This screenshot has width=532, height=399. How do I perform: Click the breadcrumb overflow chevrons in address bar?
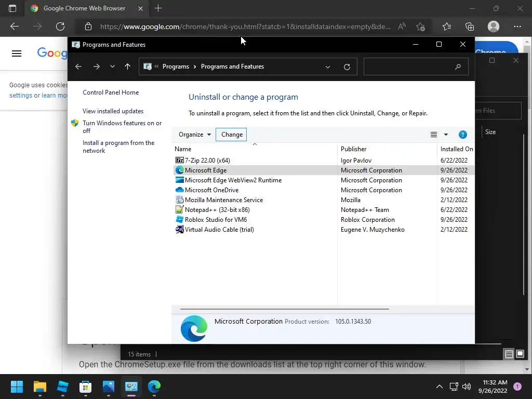click(x=156, y=66)
